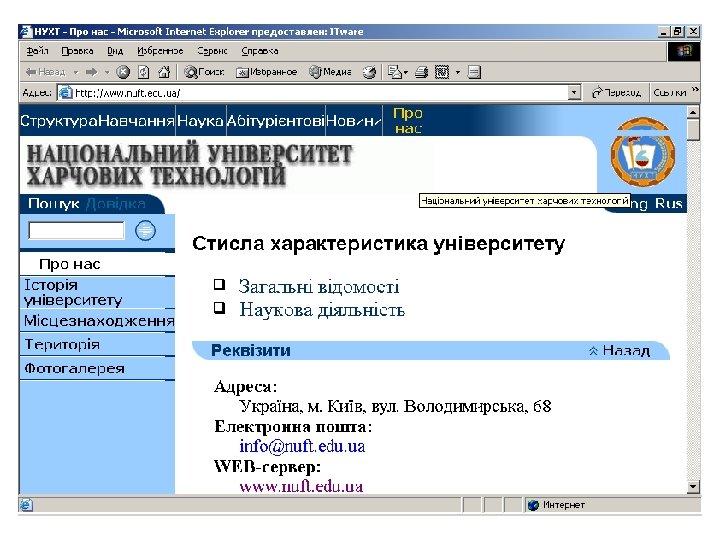Open the Абітурієнтові site tab
This screenshot has height=540, width=720.
pyautogui.click(x=276, y=121)
